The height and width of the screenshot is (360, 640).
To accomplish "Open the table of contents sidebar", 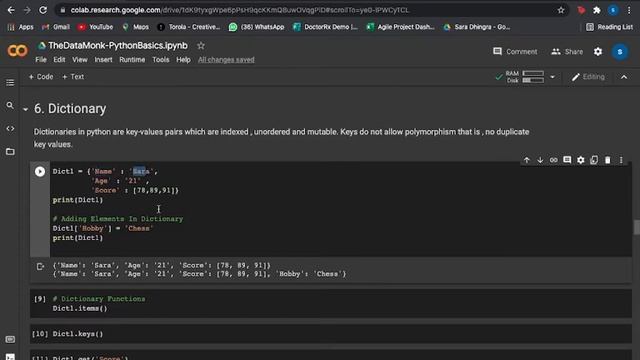I will coord(10,83).
